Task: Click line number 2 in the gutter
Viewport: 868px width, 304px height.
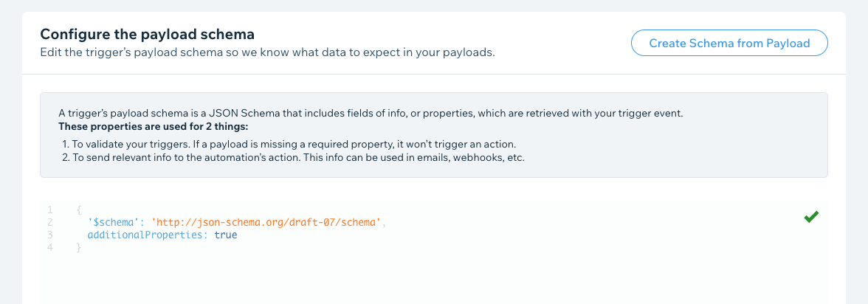Action: pyautogui.click(x=50, y=223)
